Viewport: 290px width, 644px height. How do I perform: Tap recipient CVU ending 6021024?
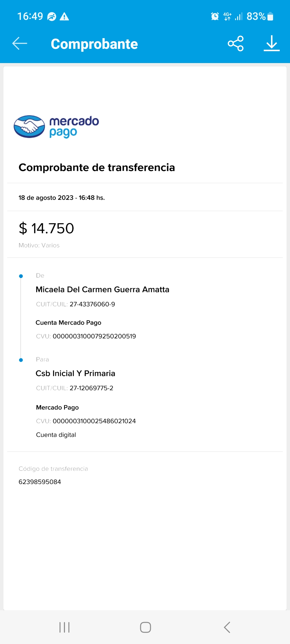(94, 421)
